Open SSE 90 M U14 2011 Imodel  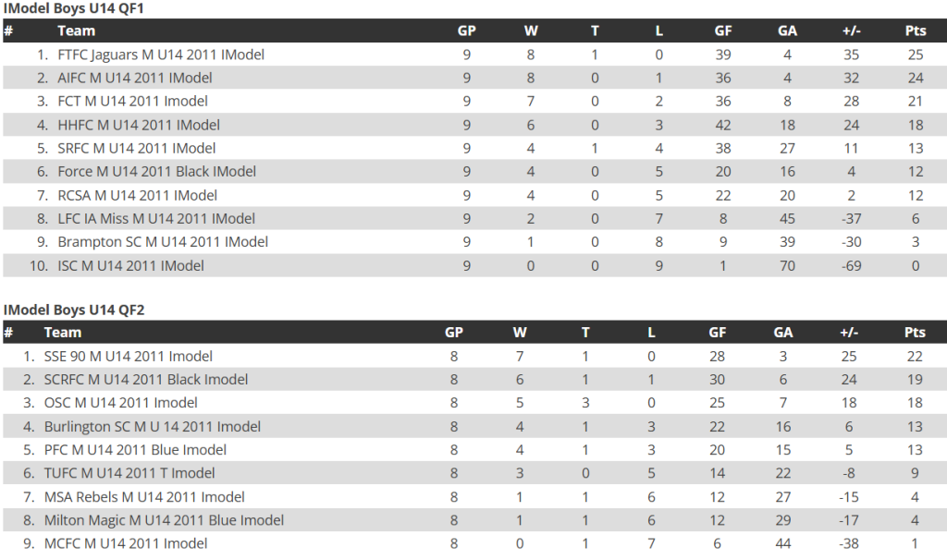click(x=128, y=357)
